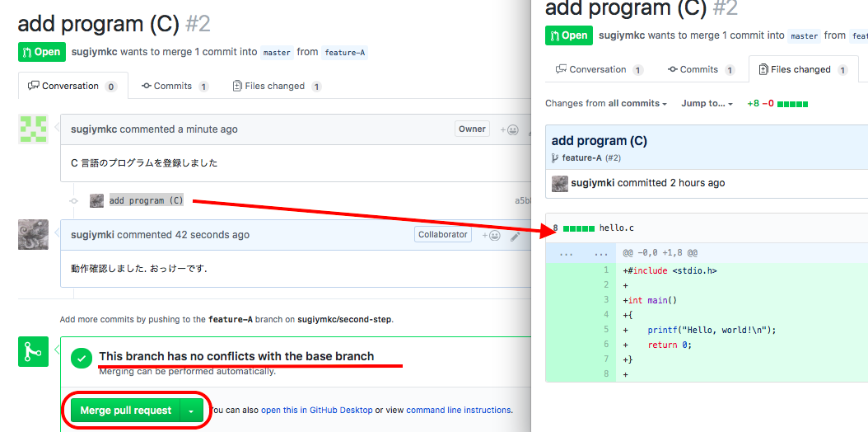Click the expand dots in the diff hunk header
This screenshot has height=432, width=868.
566,253
